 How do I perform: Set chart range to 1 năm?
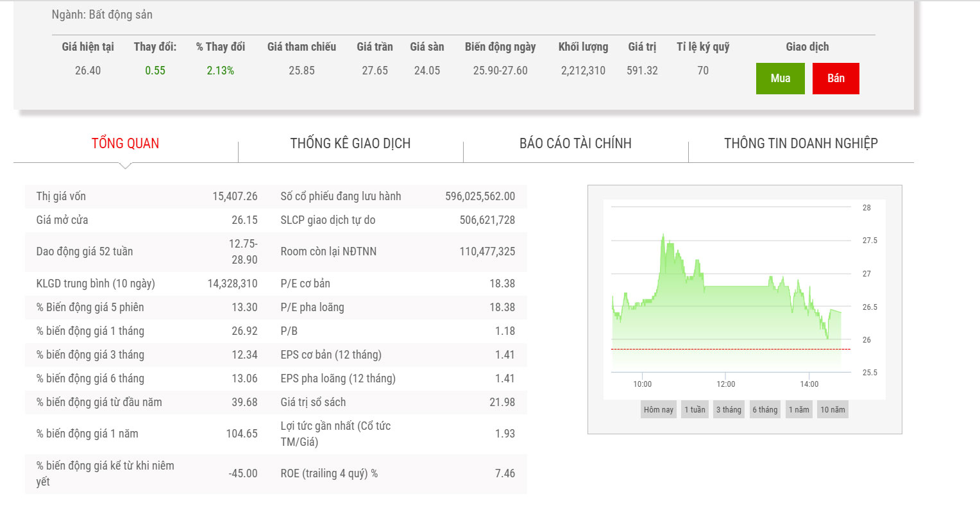tap(798, 410)
